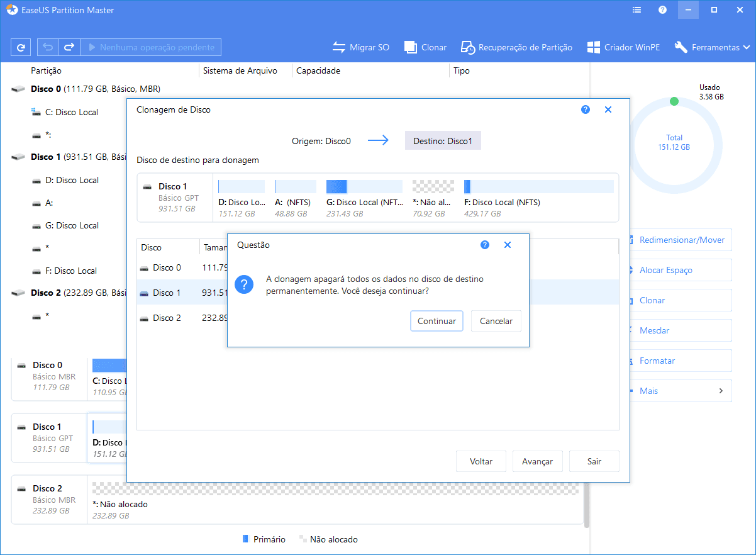Click the Avançar button

537,461
